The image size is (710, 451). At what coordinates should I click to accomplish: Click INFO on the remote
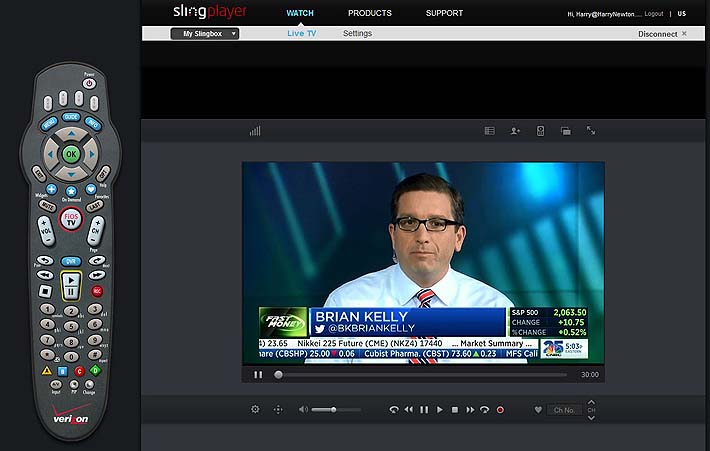click(93, 123)
